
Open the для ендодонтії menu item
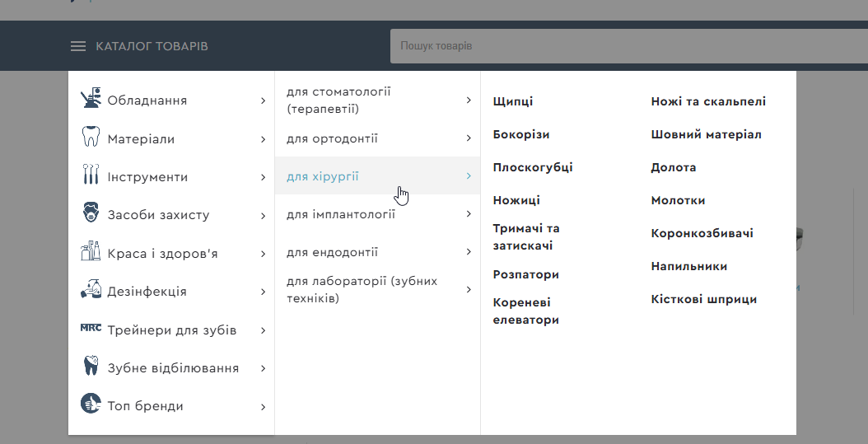(x=333, y=252)
